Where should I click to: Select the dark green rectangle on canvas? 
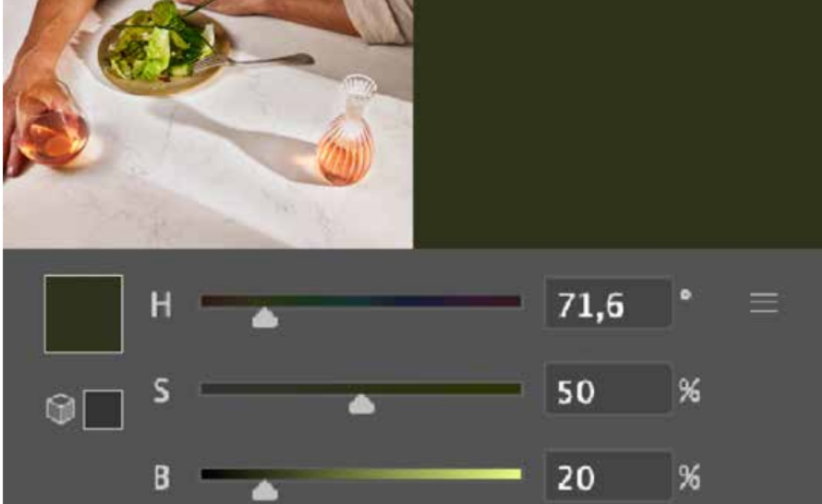pyautogui.click(x=618, y=124)
